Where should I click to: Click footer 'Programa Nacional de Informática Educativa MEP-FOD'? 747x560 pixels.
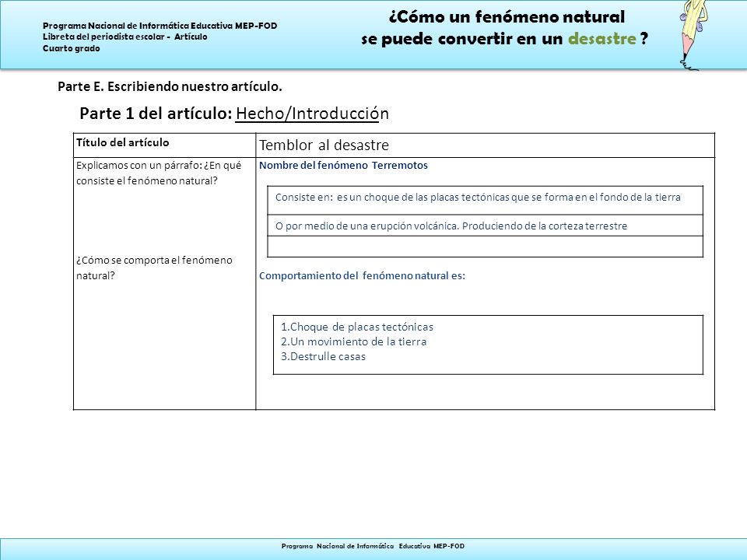373,546
